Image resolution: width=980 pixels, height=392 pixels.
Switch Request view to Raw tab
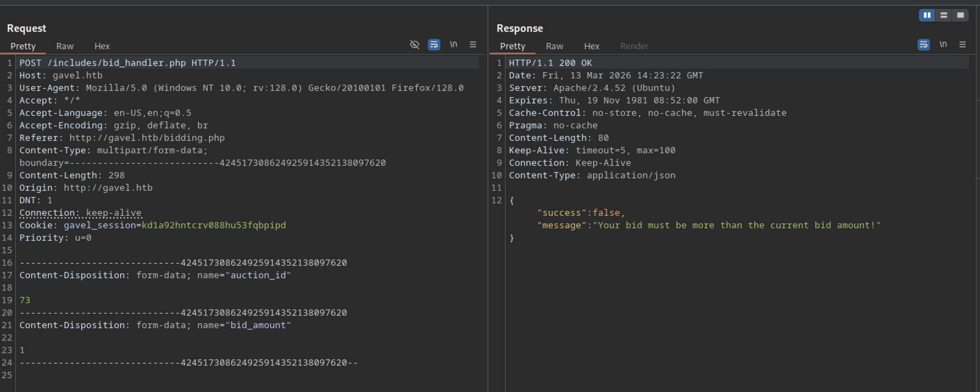click(65, 46)
